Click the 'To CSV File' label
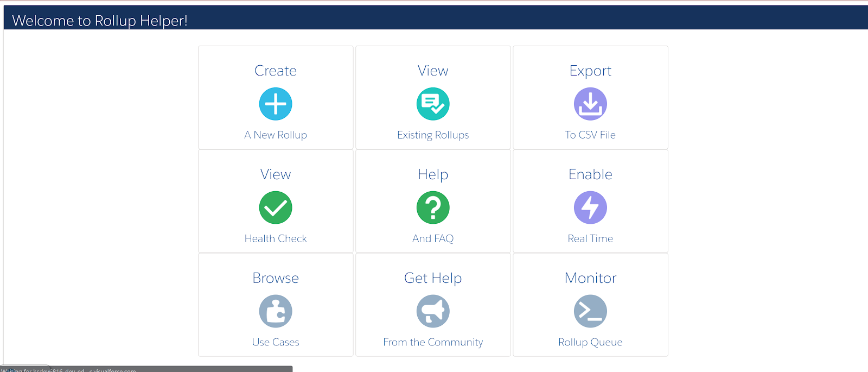 [590, 135]
